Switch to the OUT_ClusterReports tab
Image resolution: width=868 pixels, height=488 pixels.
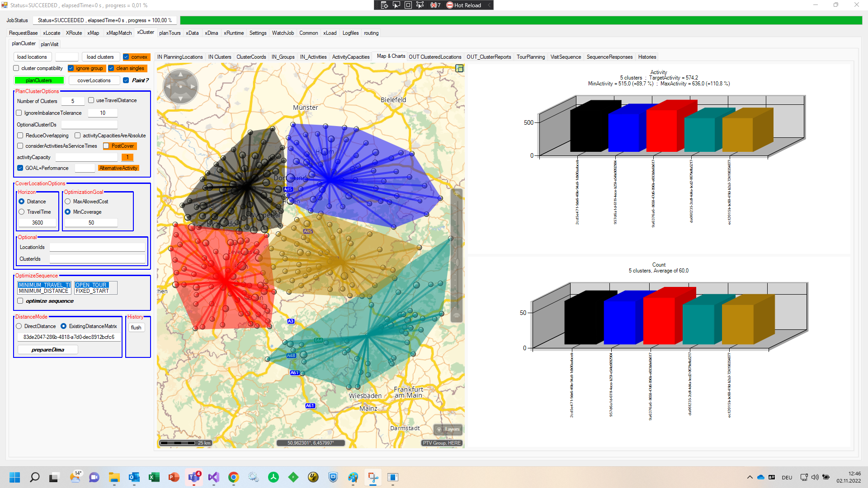(x=488, y=57)
